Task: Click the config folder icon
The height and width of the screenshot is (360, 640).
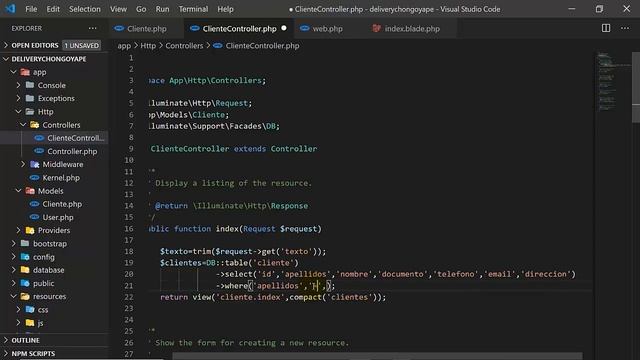Action: tap(25, 257)
